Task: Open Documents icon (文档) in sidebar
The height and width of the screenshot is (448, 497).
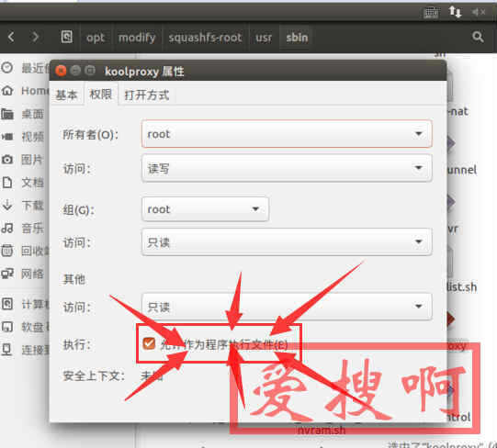Action: pyautogui.click(x=7, y=183)
